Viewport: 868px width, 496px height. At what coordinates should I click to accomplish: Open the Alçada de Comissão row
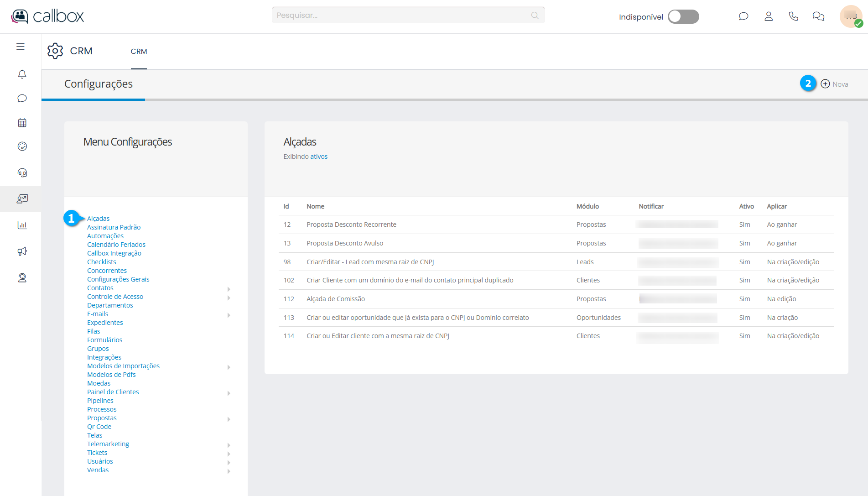tap(336, 299)
